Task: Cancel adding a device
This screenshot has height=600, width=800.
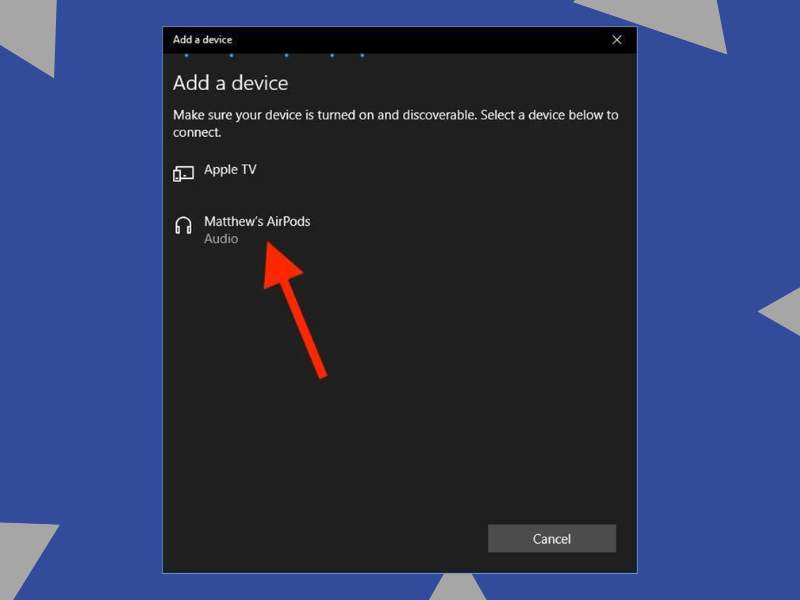Action: pos(552,539)
